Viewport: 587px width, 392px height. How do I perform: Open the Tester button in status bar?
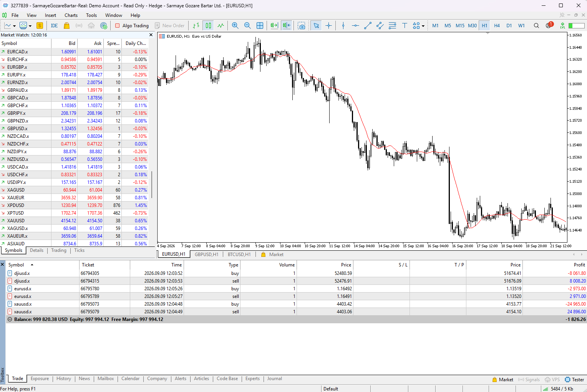pyautogui.click(x=574, y=380)
